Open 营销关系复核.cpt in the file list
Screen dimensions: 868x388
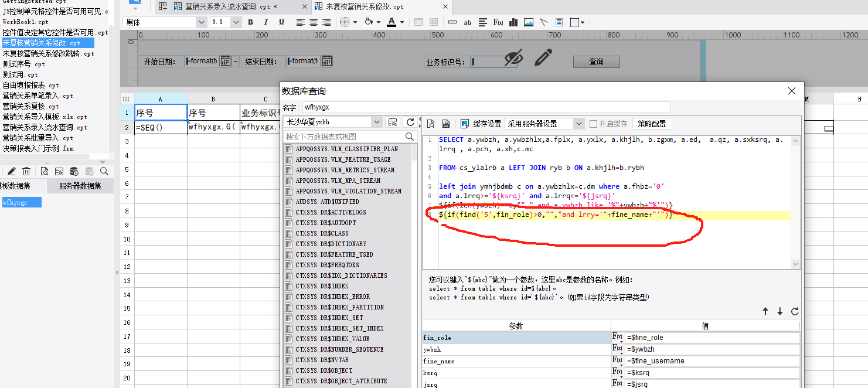click(30, 106)
